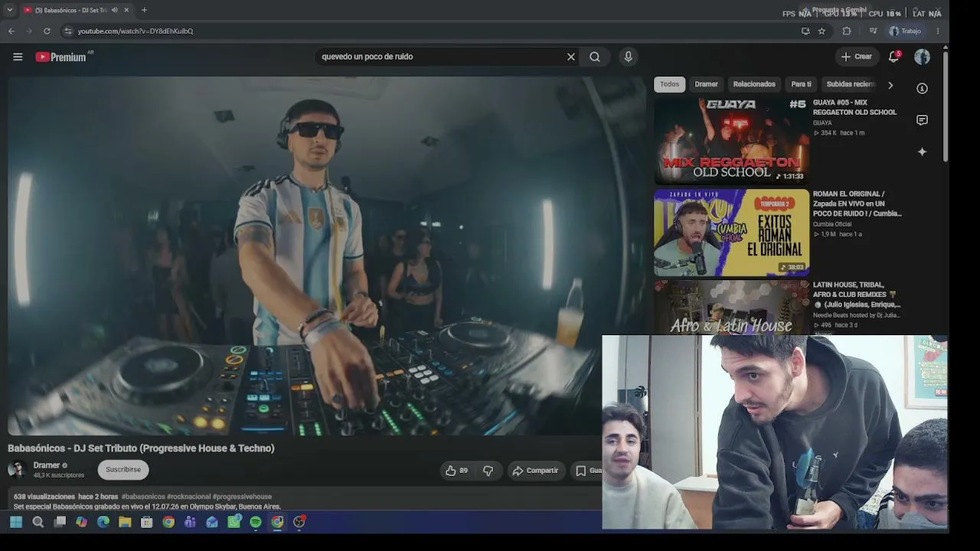The image size is (980, 551).
Task: Install app icon in address bar
Action: (x=805, y=31)
